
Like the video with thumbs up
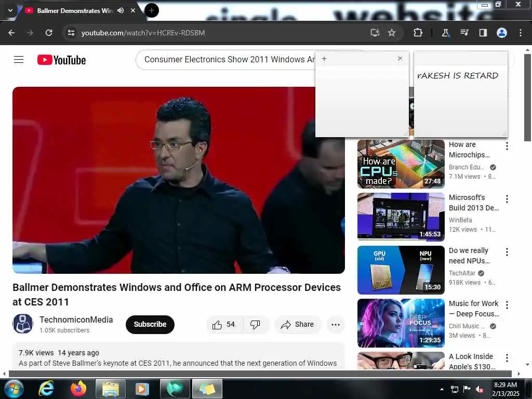[x=223, y=324]
